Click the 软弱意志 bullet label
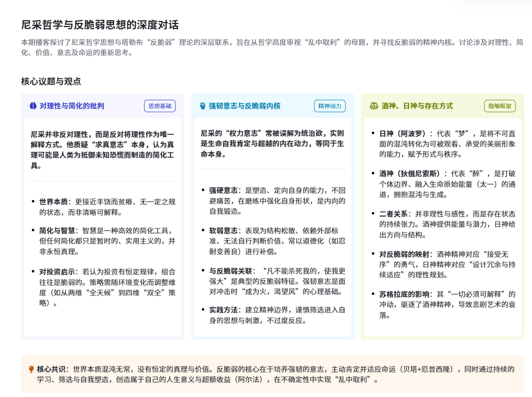Image resolution: width=532 pixels, height=397 pixels. pyautogui.click(x=223, y=230)
